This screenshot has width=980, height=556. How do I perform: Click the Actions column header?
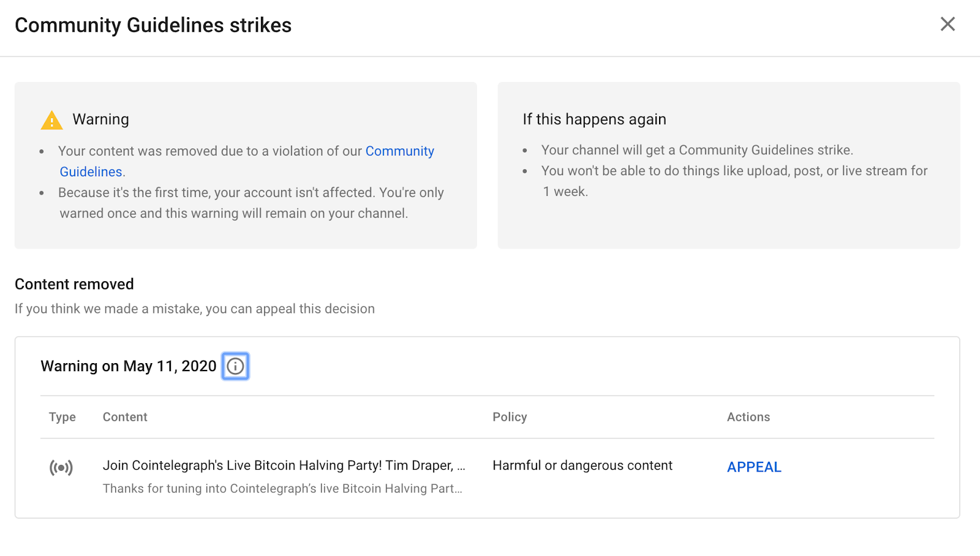click(x=748, y=417)
